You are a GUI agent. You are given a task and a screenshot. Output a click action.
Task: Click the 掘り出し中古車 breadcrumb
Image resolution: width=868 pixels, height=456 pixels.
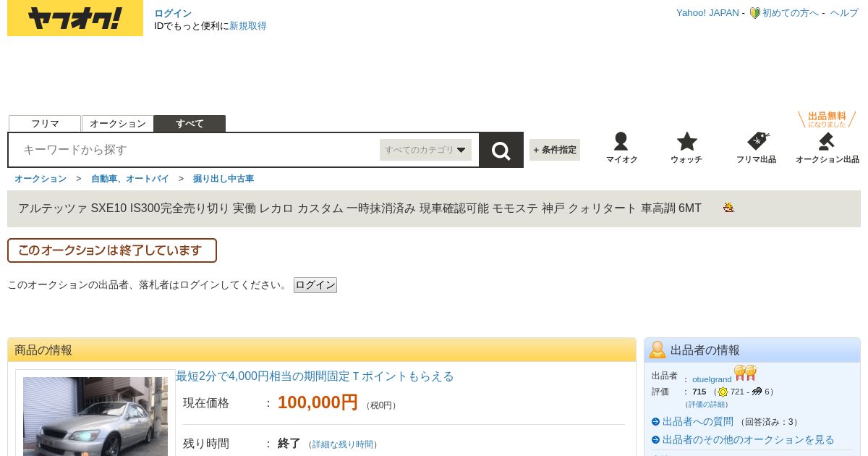tap(224, 179)
